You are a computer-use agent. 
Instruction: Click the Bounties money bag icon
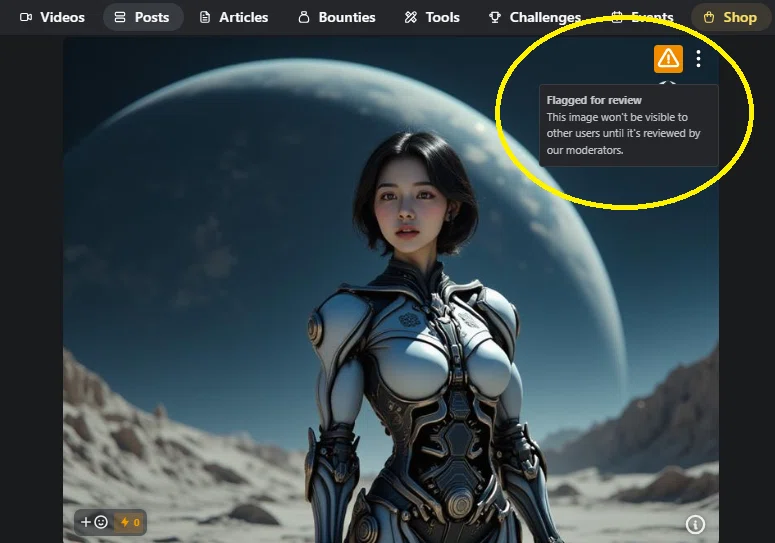tap(304, 17)
